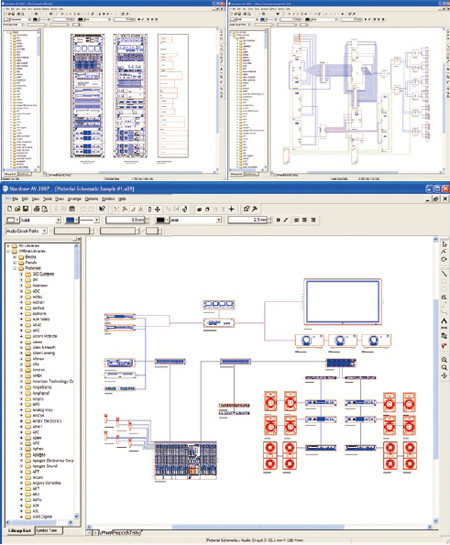
Task: Open the Options menu
Action: [91, 199]
